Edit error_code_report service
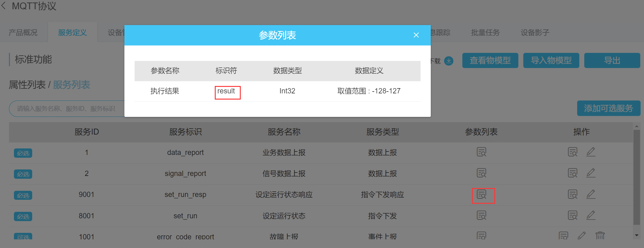 (581, 236)
